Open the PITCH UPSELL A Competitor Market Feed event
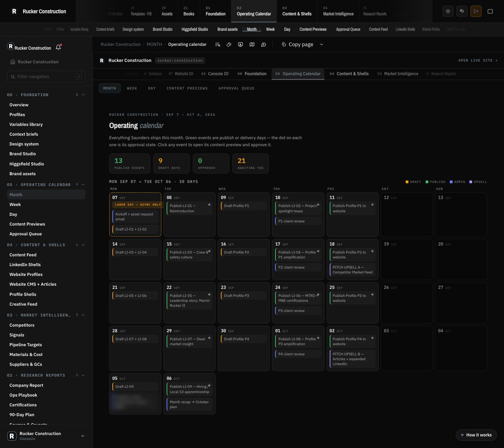 [352, 270]
